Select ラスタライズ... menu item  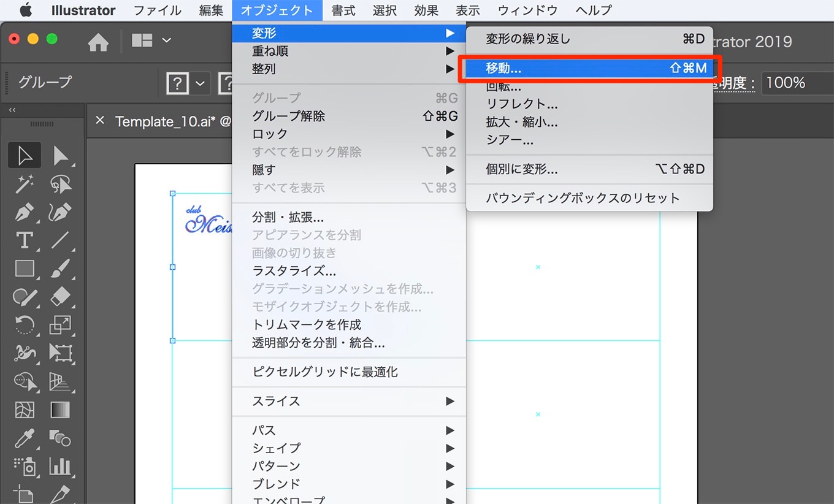click(349, 270)
